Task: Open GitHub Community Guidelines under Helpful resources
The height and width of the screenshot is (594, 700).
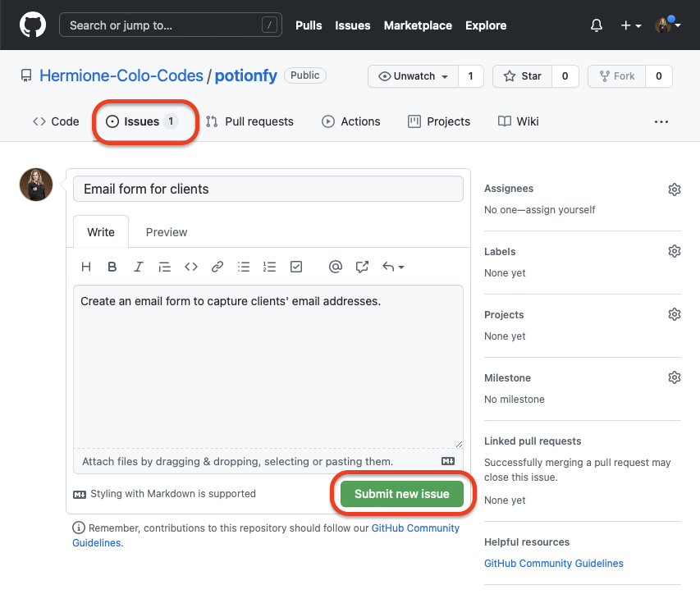Action: point(553,564)
